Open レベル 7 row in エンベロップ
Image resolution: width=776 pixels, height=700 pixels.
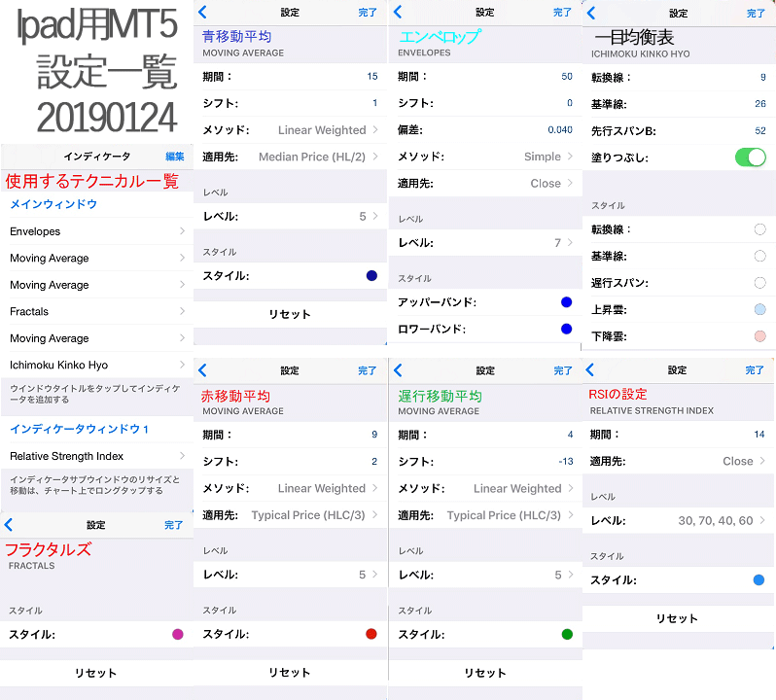485,242
